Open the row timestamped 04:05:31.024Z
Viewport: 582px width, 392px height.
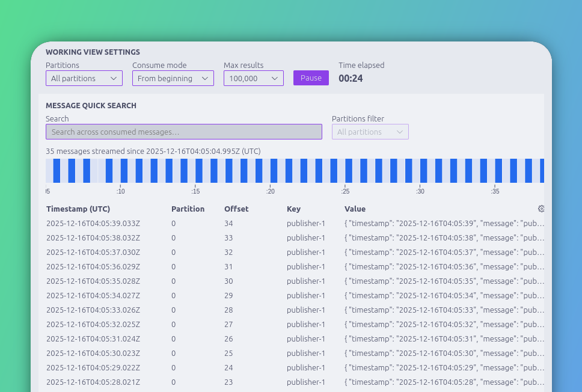295,339
